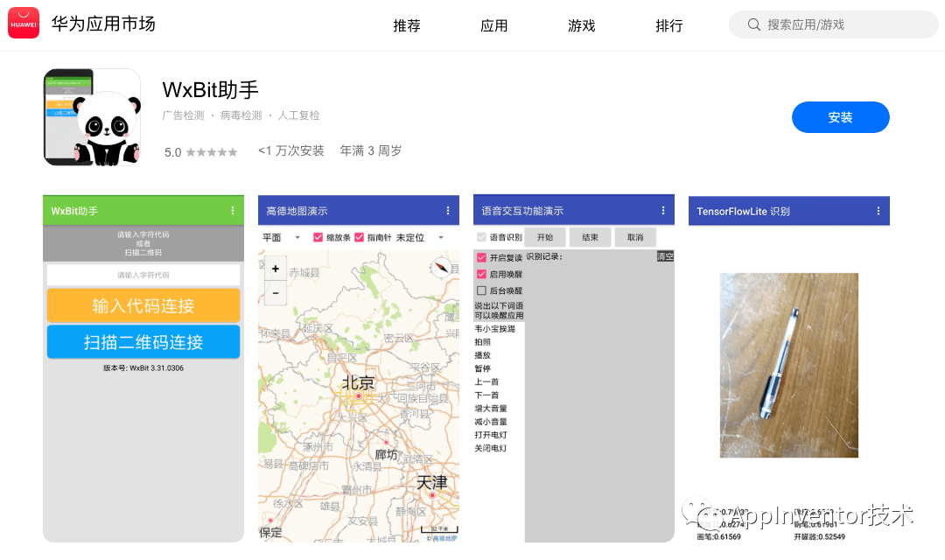This screenshot has width=945, height=560.
Task: Click the 华为应用市场 title text
Action: (103, 24)
